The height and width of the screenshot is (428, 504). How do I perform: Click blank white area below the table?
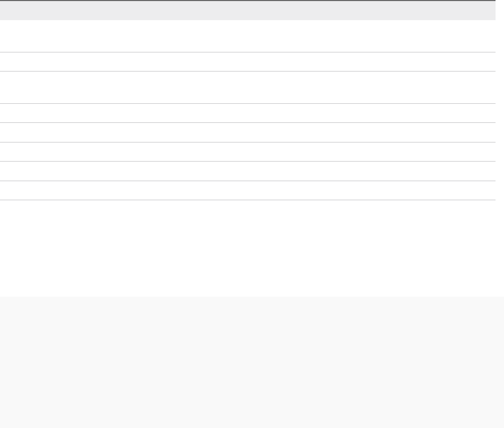[248, 248]
